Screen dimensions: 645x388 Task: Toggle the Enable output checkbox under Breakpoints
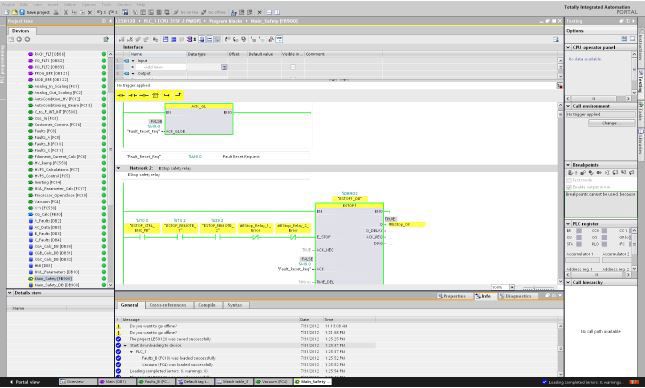(x=570, y=187)
